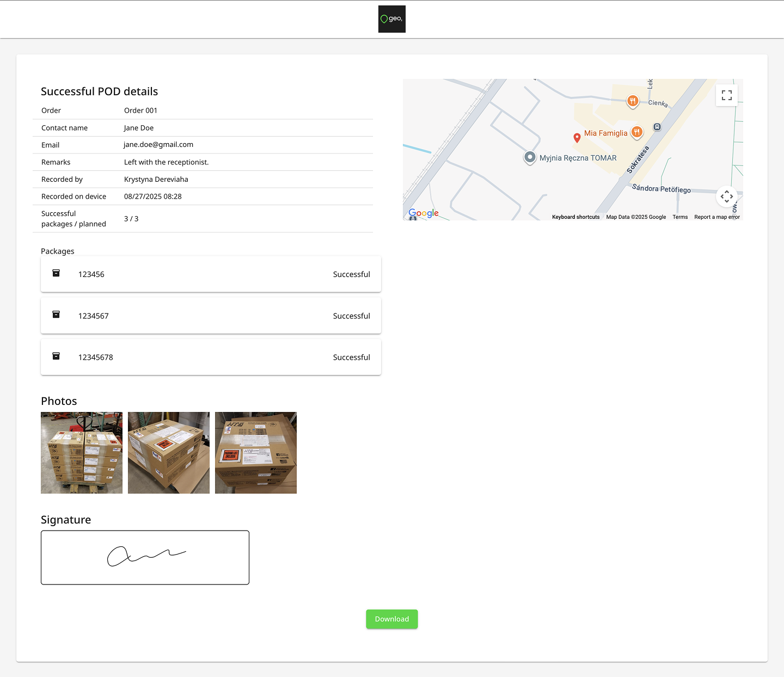Click order value Order 001
Screen dimensions: 784x677
[x=140, y=110]
